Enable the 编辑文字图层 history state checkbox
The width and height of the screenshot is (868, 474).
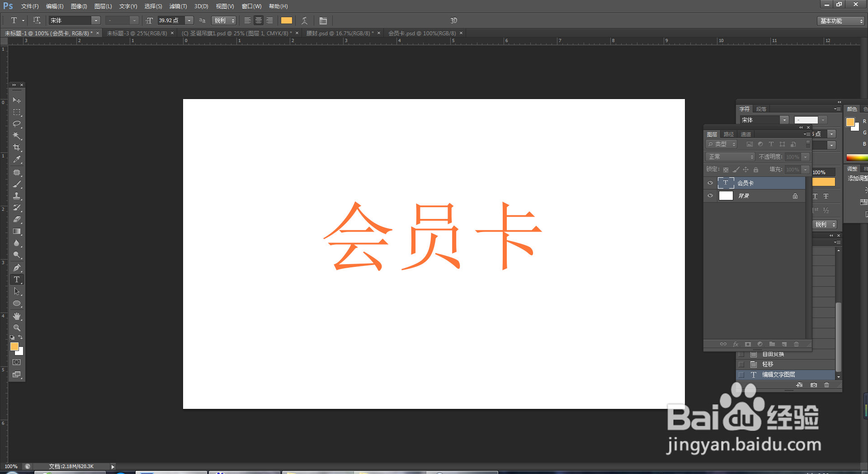coord(741,374)
